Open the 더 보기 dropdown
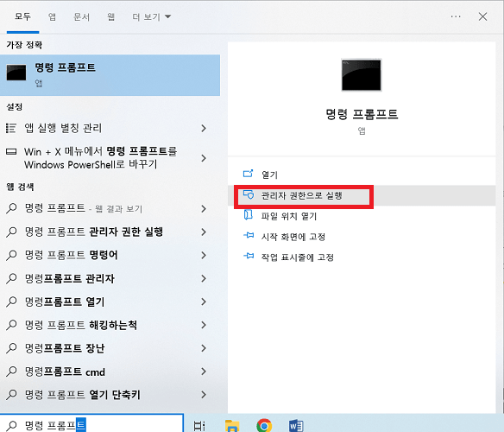 [x=151, y=16]
